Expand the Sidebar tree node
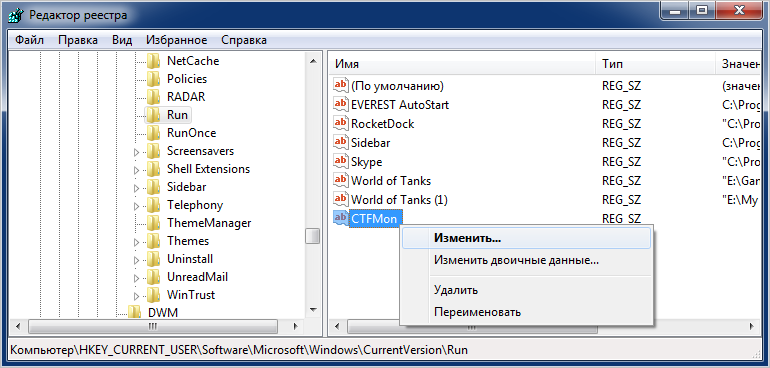 [137, 188]
